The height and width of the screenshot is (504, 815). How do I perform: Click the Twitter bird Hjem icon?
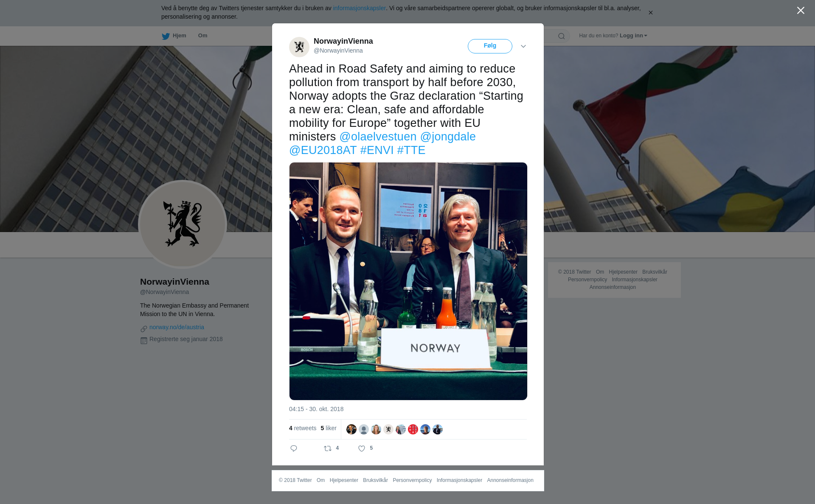pyautogui.click(x=166, y=36)
